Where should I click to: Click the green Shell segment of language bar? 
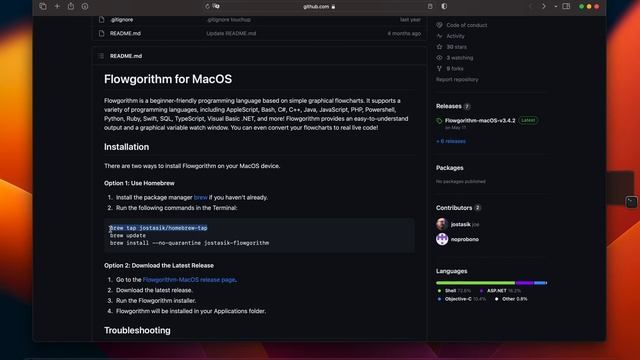click(476, 283)
